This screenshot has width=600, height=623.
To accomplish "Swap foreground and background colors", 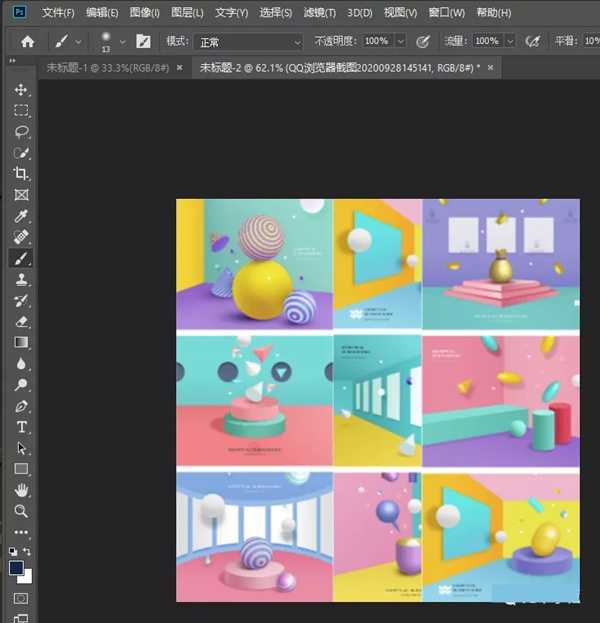I will pos(29,551).
